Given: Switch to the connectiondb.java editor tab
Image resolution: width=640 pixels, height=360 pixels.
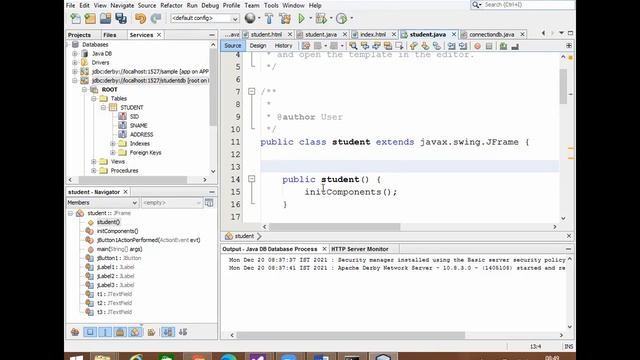Looking at the screenshot, I should click(491, 34).
